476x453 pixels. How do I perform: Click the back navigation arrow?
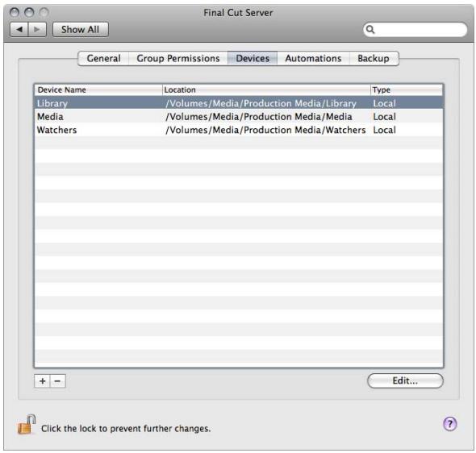[x=19, y=29]
